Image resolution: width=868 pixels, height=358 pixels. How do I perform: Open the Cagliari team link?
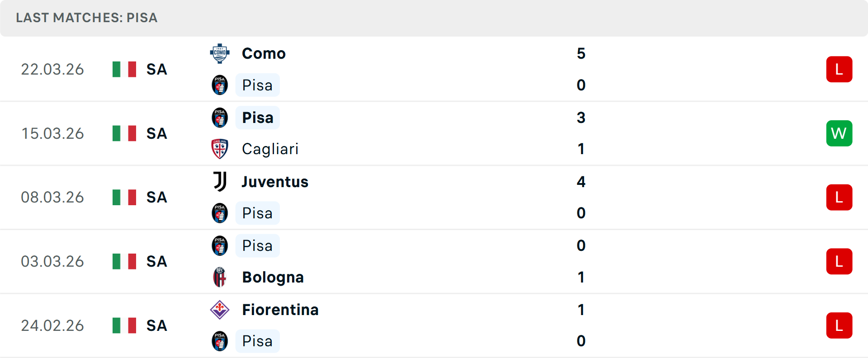(270, 149)
